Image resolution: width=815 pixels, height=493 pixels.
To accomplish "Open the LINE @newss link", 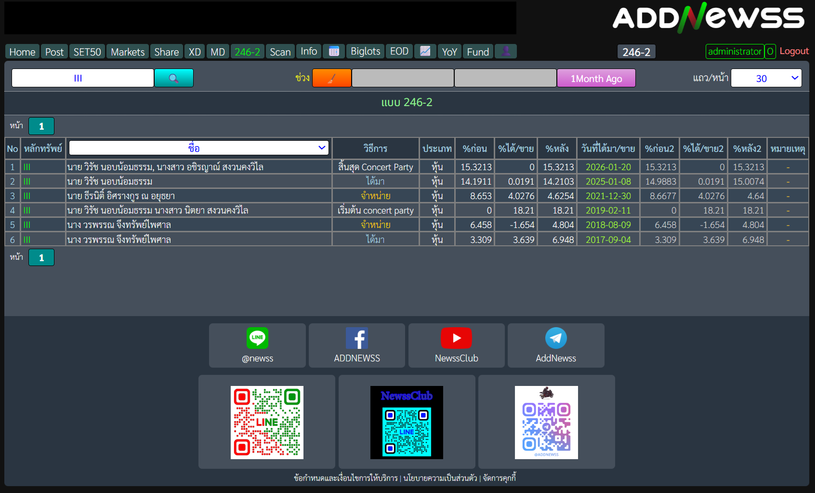I will 257,345.
